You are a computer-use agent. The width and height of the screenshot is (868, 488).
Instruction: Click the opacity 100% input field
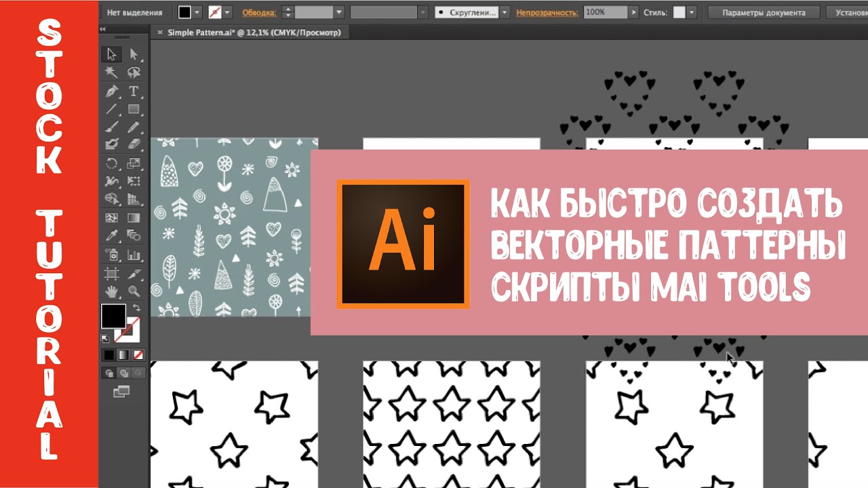pyautogui.click(x=605, y=12)
